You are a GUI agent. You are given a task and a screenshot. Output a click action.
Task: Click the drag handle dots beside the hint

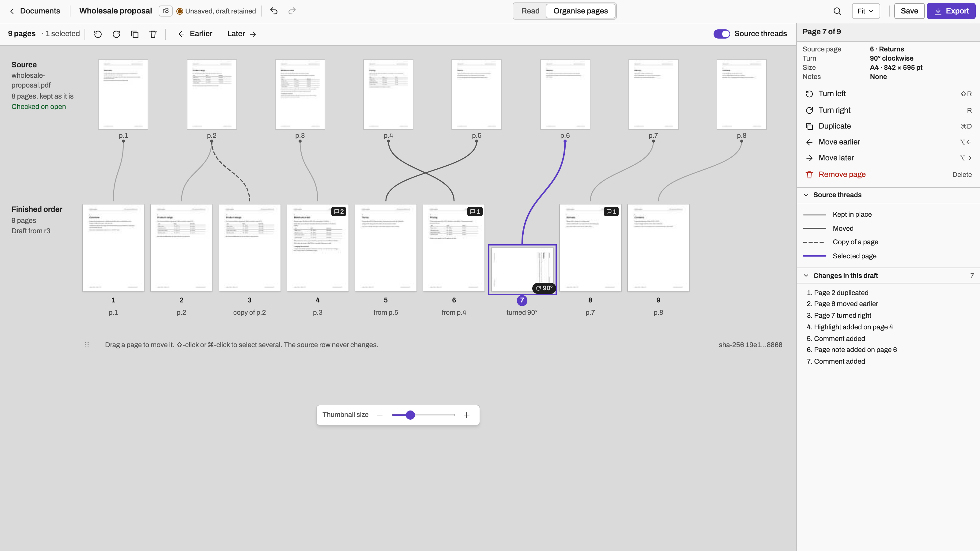click(x=87, y=345)
